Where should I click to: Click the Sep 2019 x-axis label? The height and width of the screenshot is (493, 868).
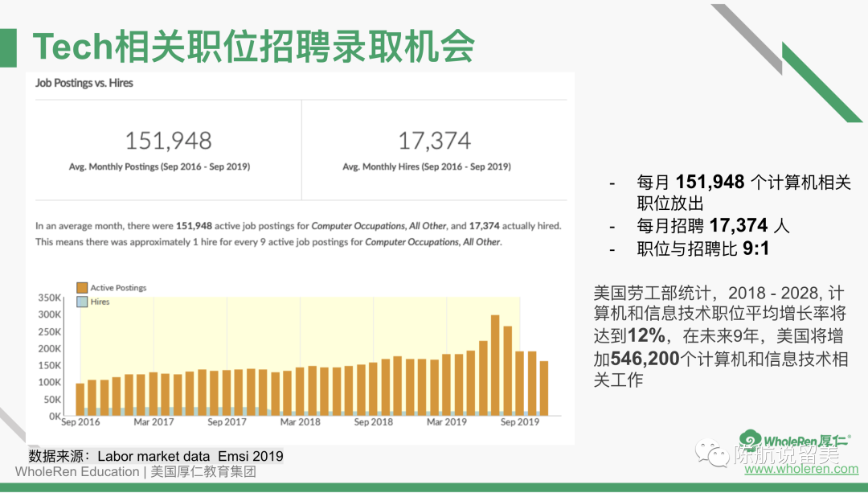pos(519,422)
